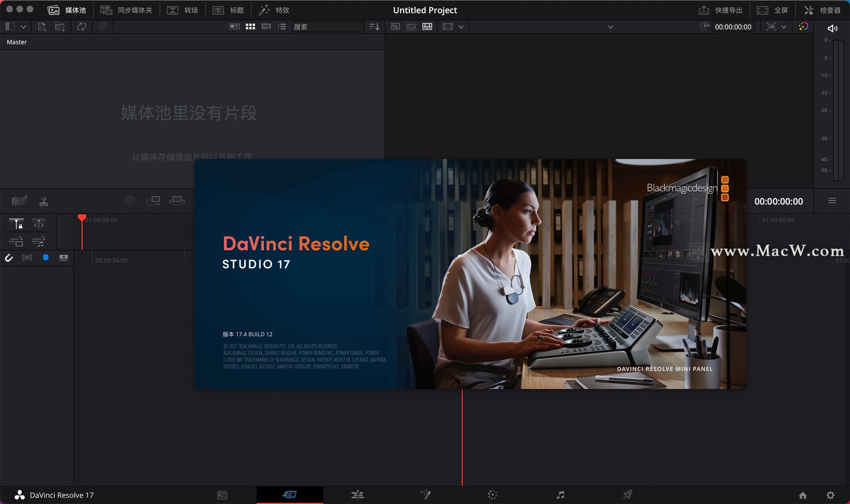Image resolution: width=850 pixels, height=504 pixels.
Task: Click the 快捷导出 quick export button
Action: [x=721, y=10]
